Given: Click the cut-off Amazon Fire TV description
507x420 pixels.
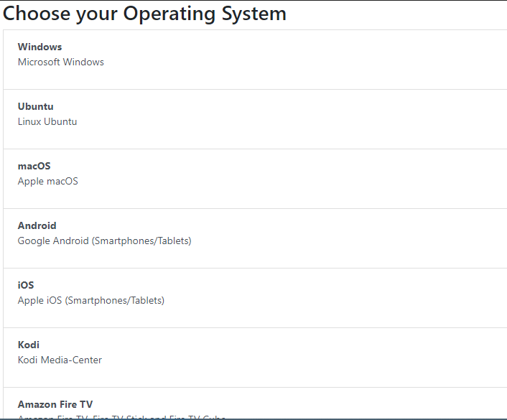Looking at the screenshot, I should coord(122,416).
